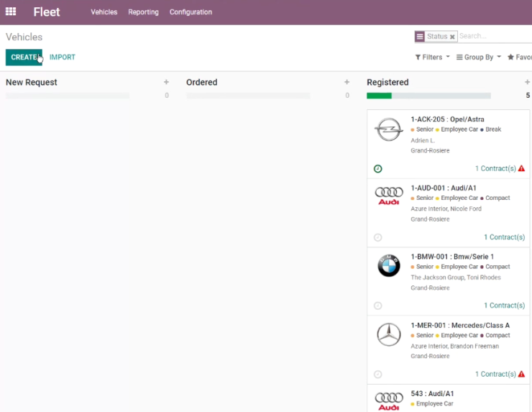
Task: Open the Favorites dropdown
Action: tap(520, 57)
